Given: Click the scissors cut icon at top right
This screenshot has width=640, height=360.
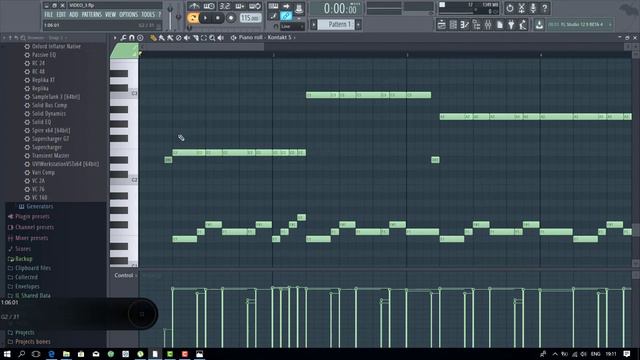Looking at the screenshot, I should coord(521,8).
